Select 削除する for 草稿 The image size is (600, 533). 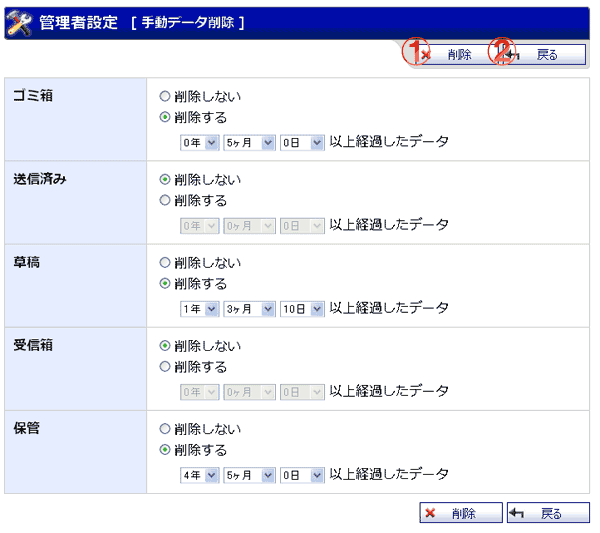165,283
